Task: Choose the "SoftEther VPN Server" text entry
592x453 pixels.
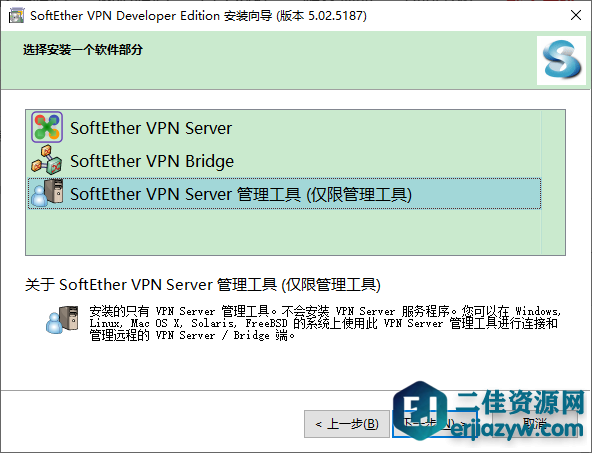Action: [151, 128]
